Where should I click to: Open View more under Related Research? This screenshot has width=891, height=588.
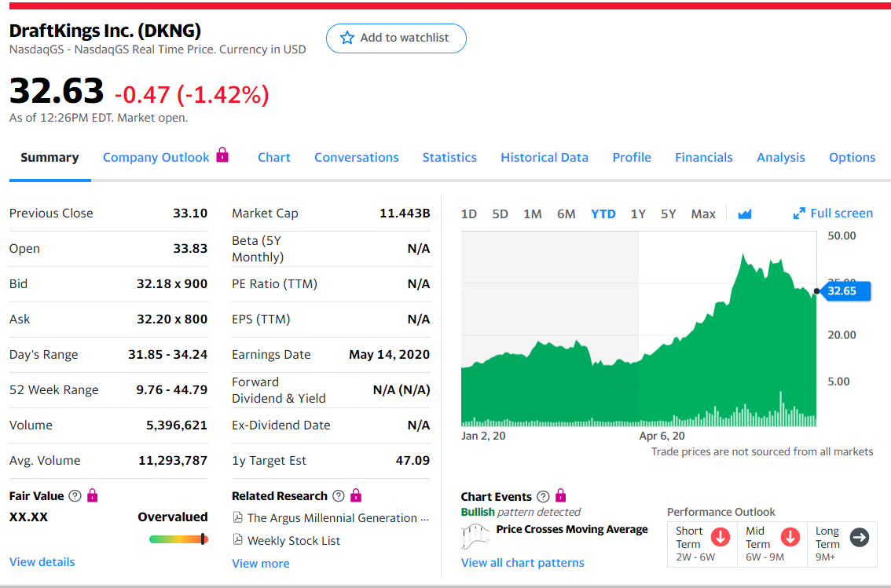[261, 564]
